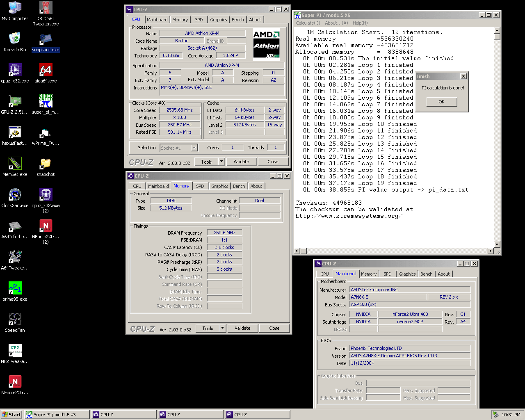
Task: Click Core Speed value 2505.68 MHz
Action: tap(180, 110)
